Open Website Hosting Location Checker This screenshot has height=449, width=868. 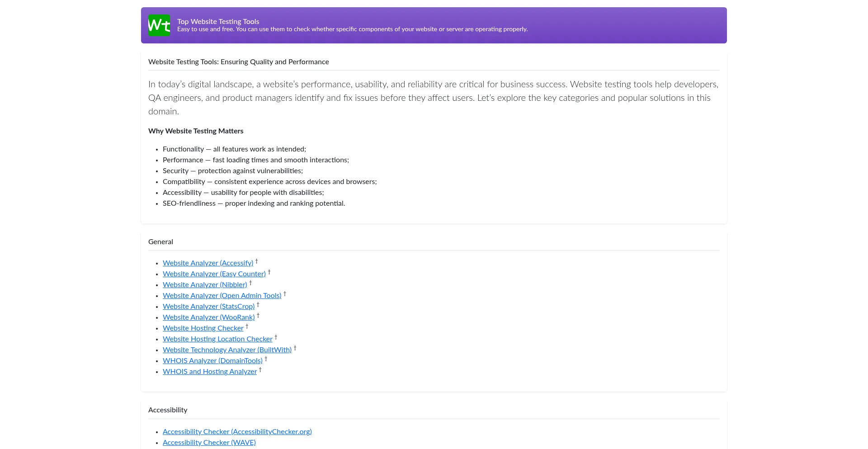coord(217,339)
